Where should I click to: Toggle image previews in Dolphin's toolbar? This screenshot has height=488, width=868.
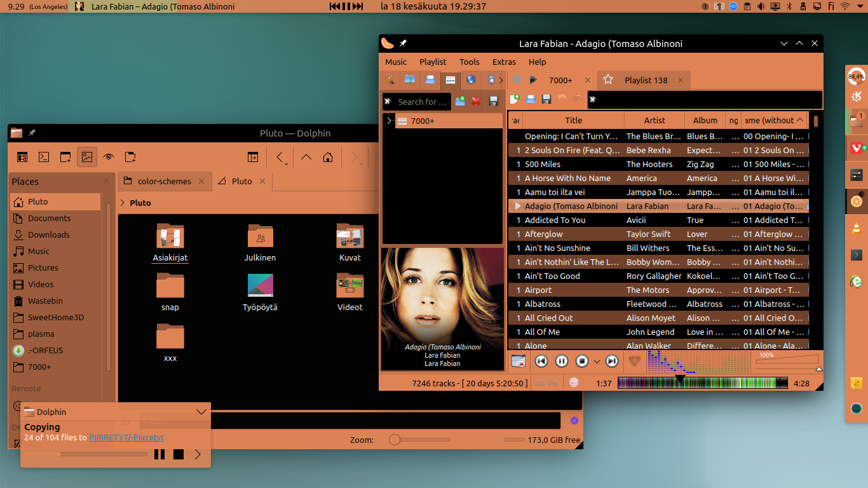87,157
